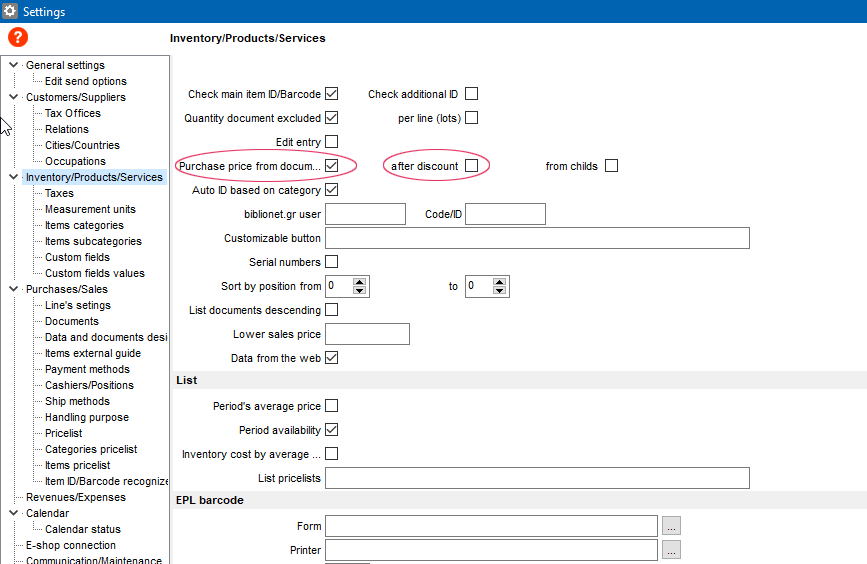Open E-shop connection settings
Image resolution: width=867 pixels, height=564 pixels.
71,545
